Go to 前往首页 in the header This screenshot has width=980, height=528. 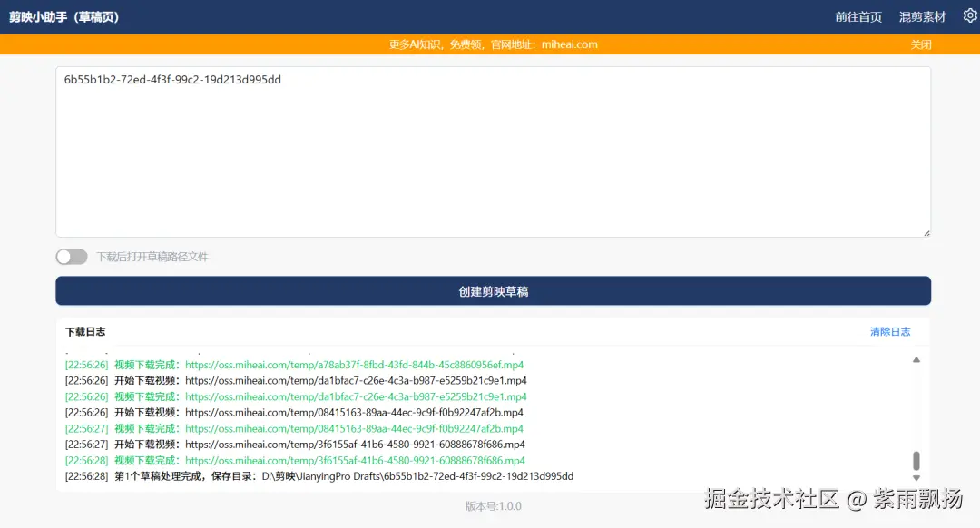tap(858, 17)
